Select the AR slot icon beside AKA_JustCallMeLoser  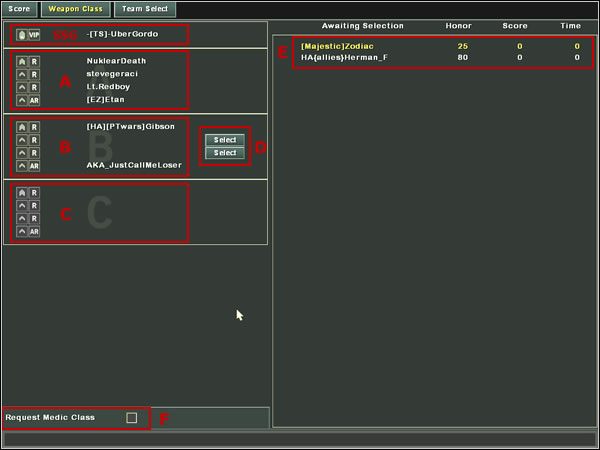tap(34, 166)
